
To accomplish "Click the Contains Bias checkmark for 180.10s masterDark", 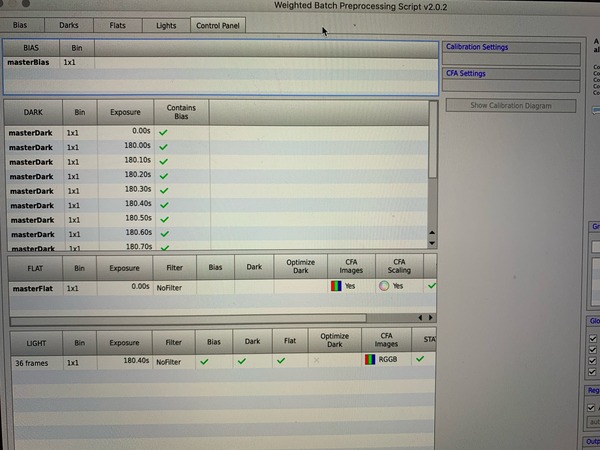I will [164, 161].
